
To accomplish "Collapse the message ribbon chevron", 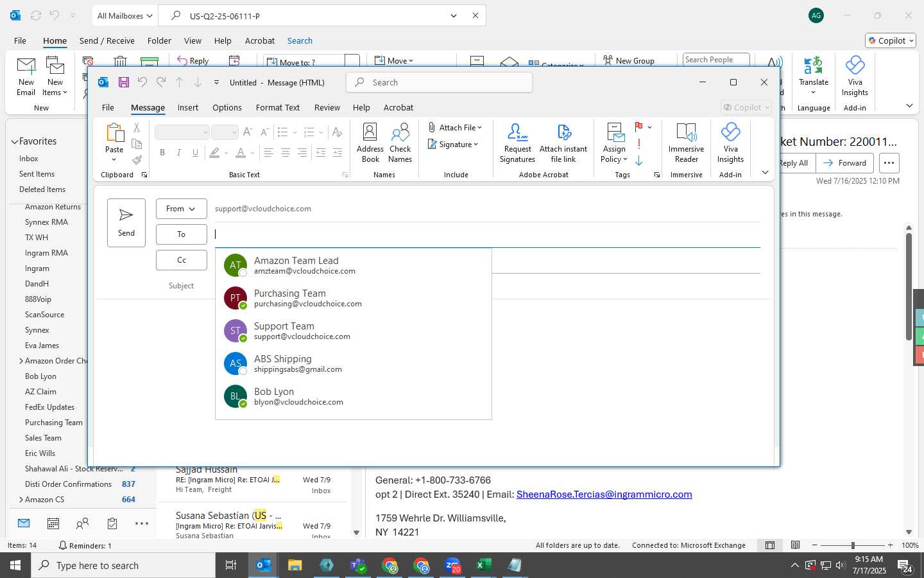I will tap(765, 172).
